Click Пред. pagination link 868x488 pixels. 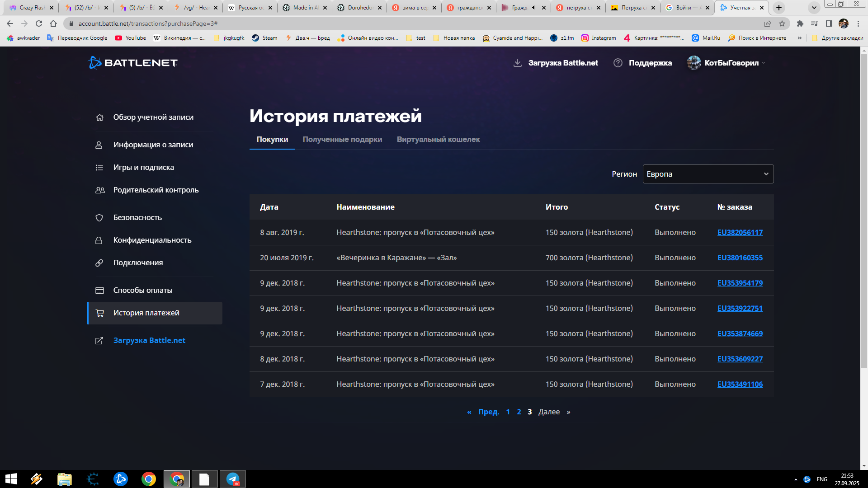[x=489, y=412]
